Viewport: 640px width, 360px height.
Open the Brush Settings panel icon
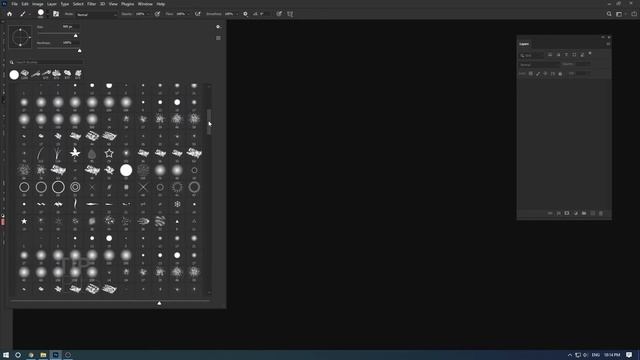56,14
